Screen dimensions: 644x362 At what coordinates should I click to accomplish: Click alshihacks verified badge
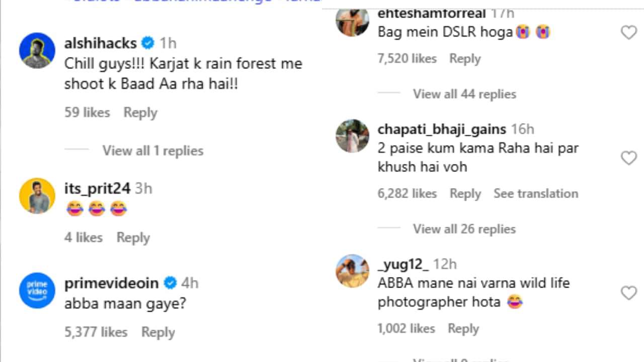(148, 43)
